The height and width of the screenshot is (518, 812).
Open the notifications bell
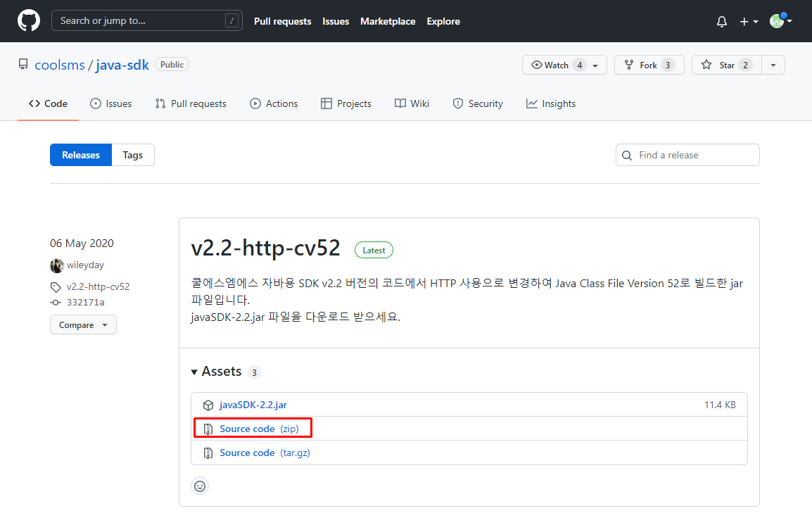pyautogui.click(x=721, y=22)
